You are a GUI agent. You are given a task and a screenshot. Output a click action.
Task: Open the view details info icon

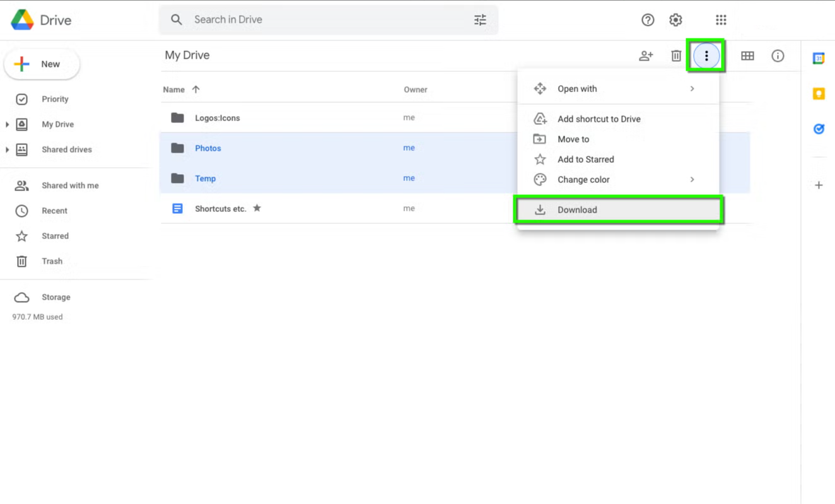(x=778, y=56)
